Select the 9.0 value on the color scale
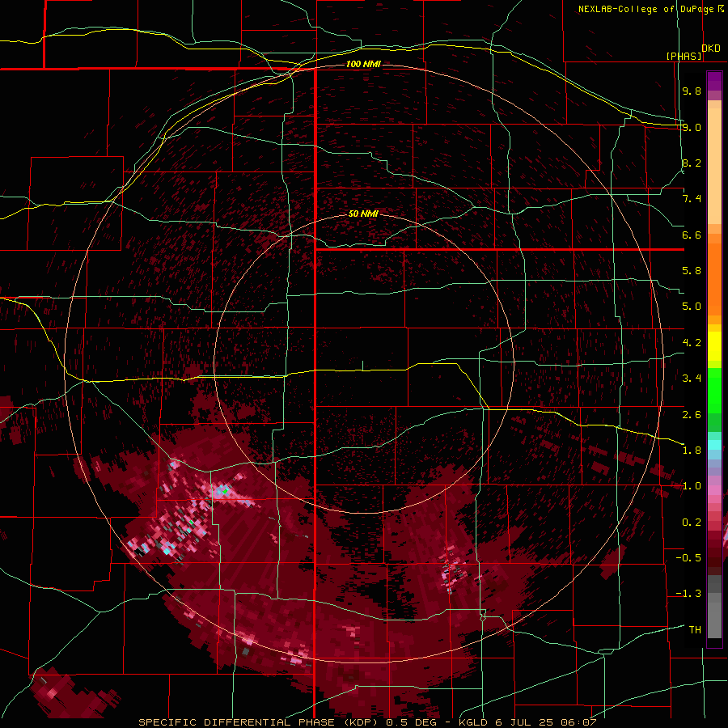 point(692,127)
